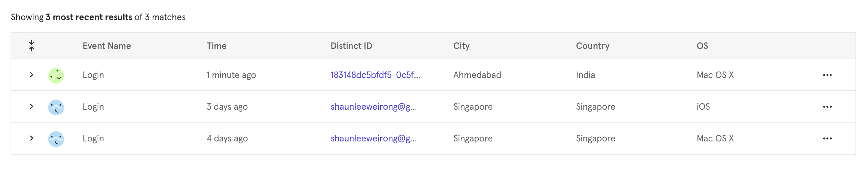Click the City column header
Screen dimensions: 868x191
(x=461, y=46)
